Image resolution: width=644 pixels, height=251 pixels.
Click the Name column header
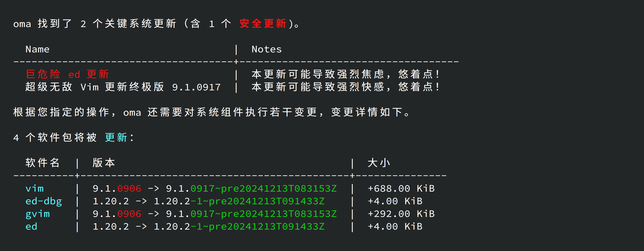click(38, 49)
